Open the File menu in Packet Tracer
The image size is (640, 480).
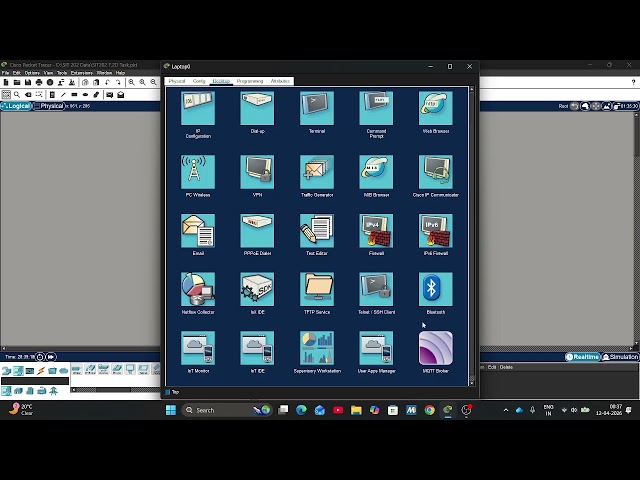click(5, 73)
